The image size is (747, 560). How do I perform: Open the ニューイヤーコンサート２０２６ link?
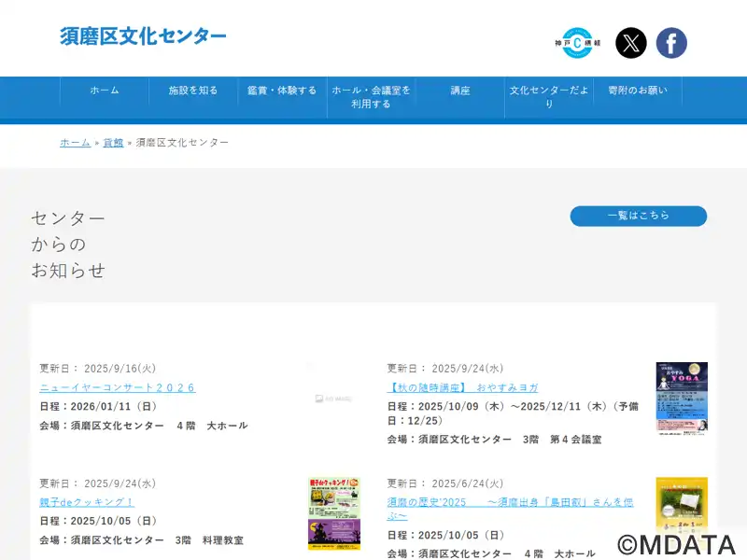tap(118, 387)
